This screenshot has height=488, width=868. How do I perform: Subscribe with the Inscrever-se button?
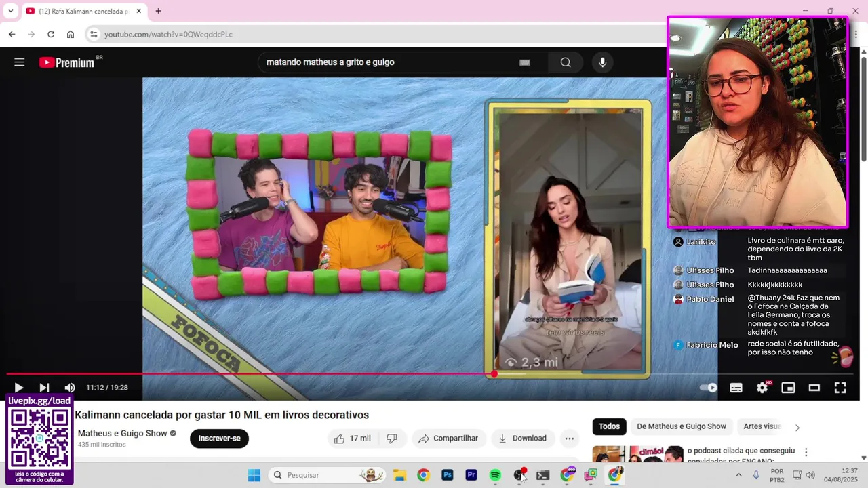[219, 439]
